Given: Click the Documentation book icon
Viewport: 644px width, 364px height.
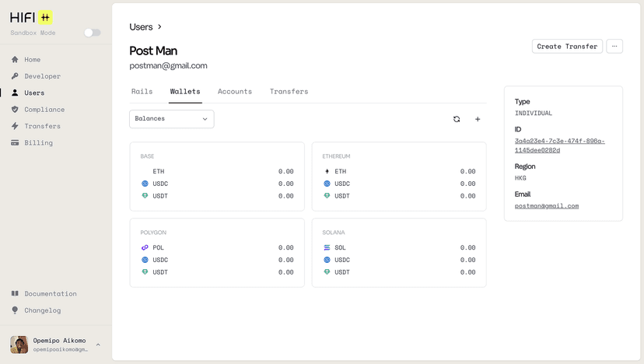Looking at the screenshot, I should tap(15, 293).
